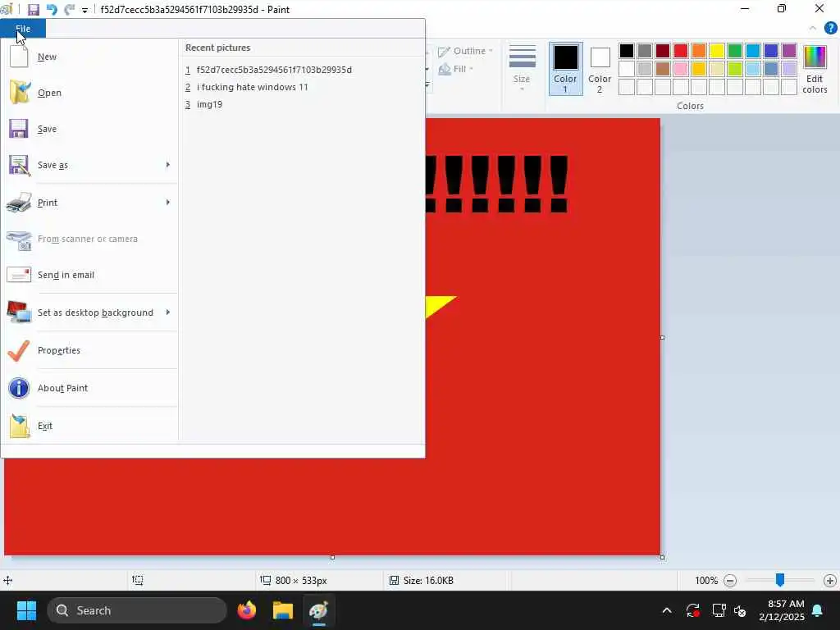The image size is (840, 630).
Task: Click the About Paint info icon
Action: click(19, 388)
